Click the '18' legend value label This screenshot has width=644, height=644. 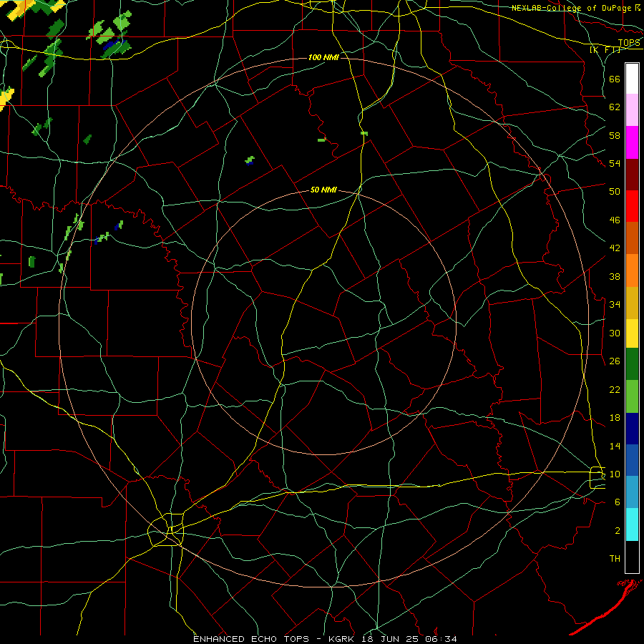click(615, 418)
